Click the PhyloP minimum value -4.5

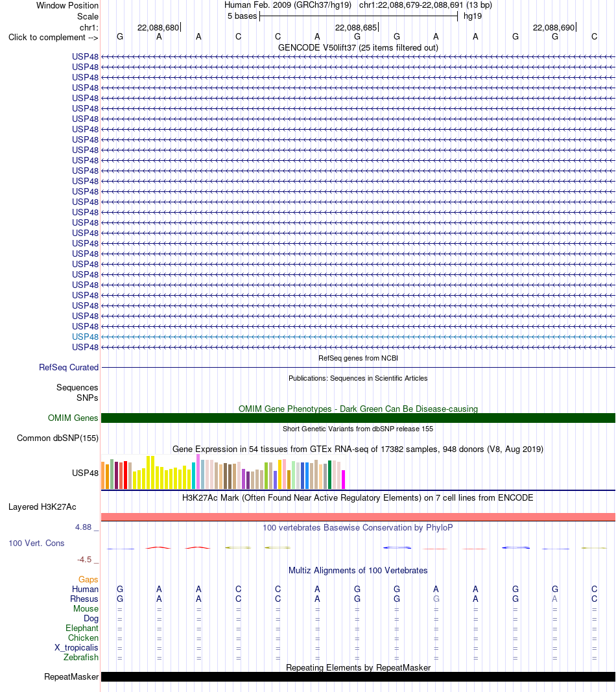click(84, 560)
